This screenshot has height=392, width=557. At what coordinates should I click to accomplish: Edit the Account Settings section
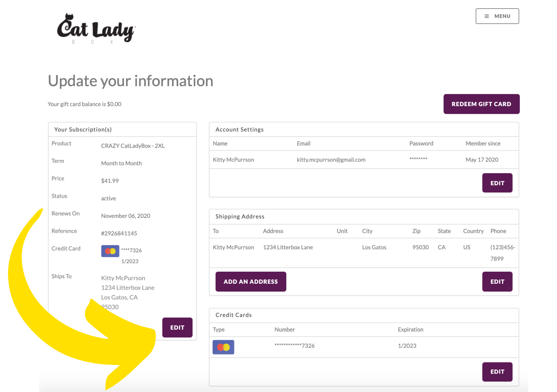coord(497,183)
